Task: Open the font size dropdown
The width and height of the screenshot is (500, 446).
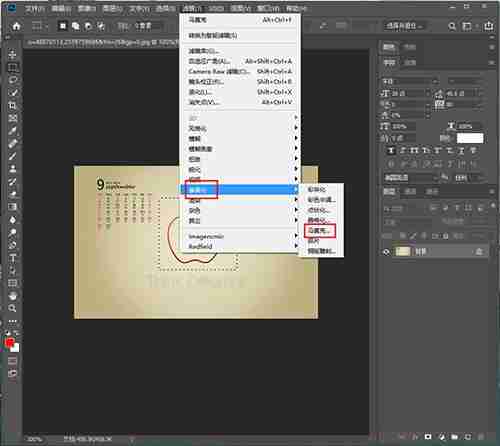Action: [x=410, y=93]
